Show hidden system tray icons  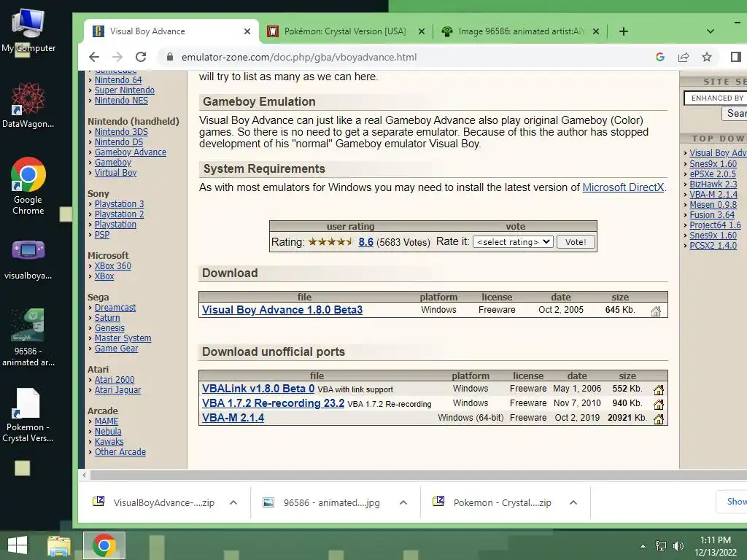coord(643,546)
